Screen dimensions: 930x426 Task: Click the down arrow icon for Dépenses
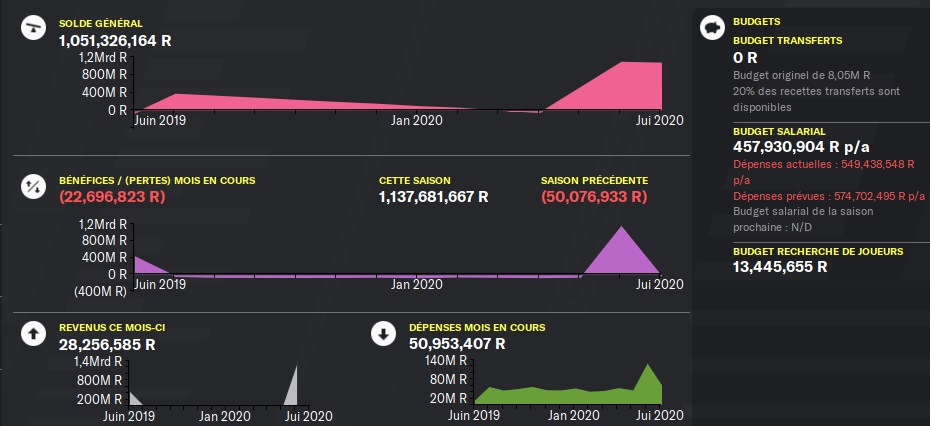coord(382,334)
